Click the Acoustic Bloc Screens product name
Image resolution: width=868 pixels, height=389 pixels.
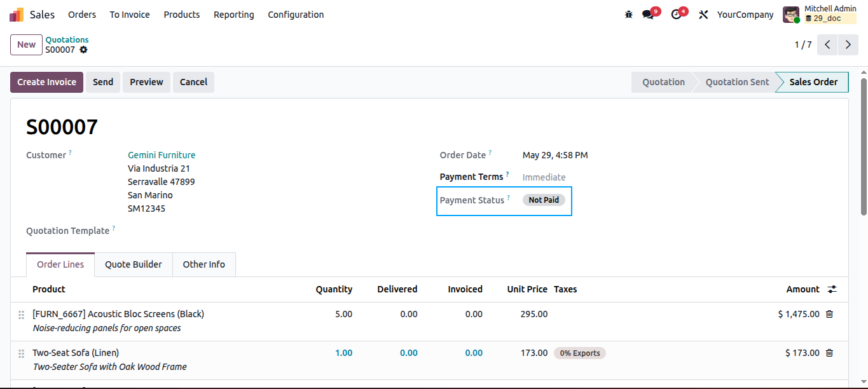(x=118, y=314)
